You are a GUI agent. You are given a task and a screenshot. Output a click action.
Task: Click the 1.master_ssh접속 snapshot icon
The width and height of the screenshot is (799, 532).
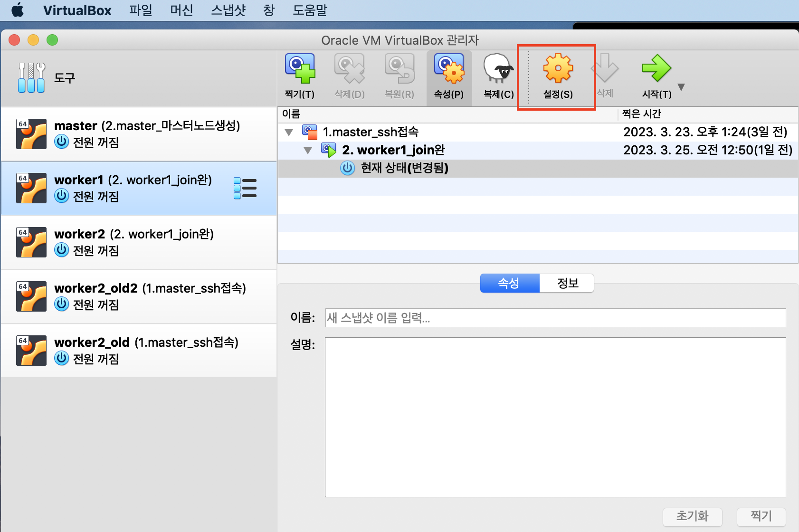coord(310,132)
